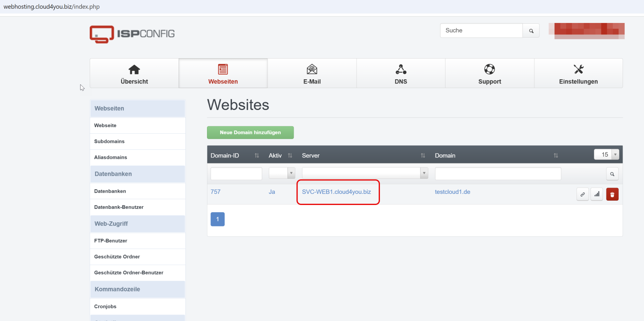Expand the Server filter dropdown
The image size is (644, 321).
point(424,173)
